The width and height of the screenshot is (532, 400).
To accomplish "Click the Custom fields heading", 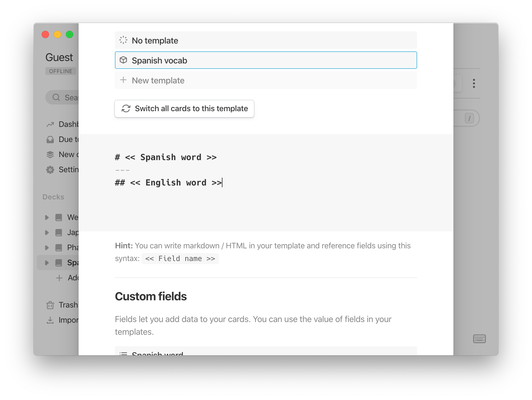I will (x=151, y=296).
